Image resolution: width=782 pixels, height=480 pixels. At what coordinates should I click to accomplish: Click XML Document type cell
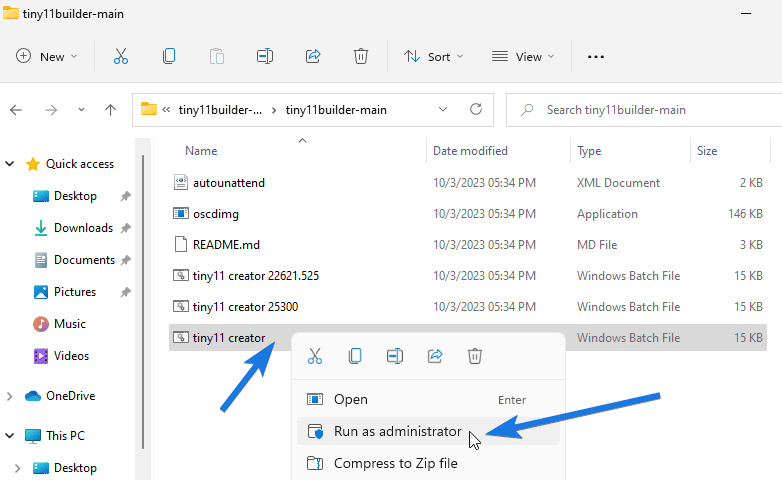click(618, 183)
